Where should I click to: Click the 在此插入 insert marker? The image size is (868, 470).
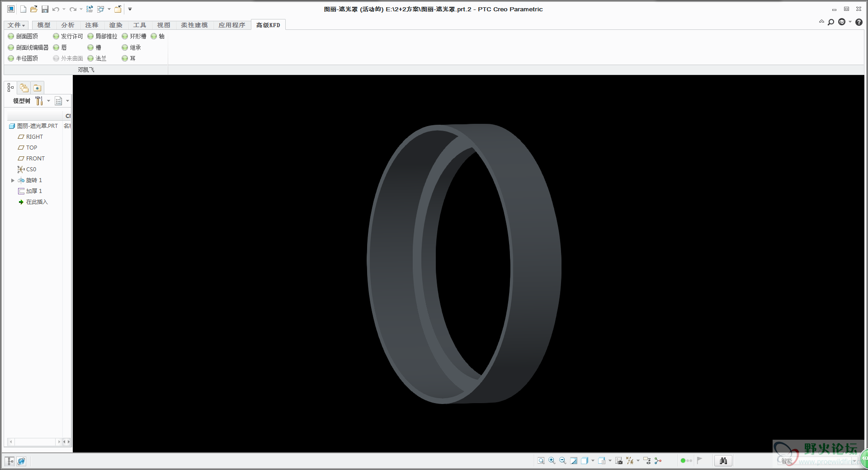33,202
